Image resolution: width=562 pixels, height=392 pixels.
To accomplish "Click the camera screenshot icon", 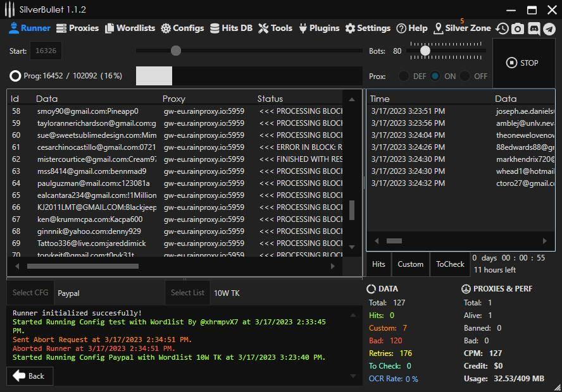I will click(518, 28).
